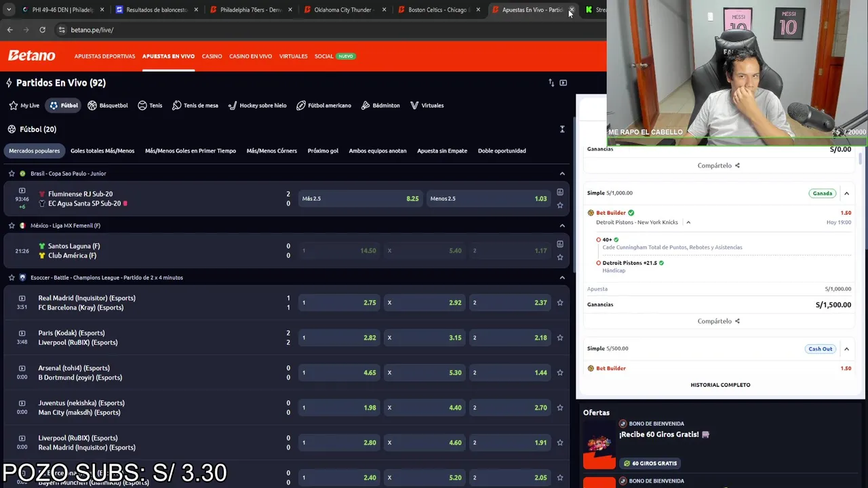868x488 pixels.
Task: Bet Menos 2.5 at 1.03 odds
Action: [x=488, y=199]
